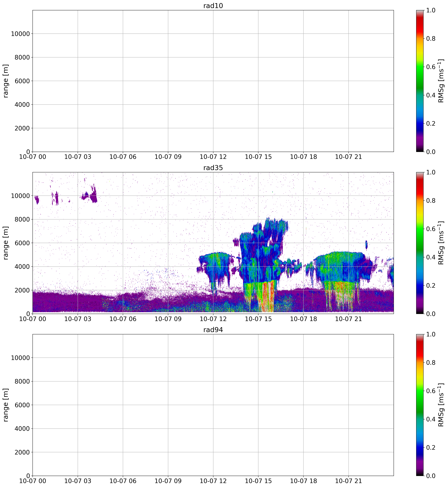Screen dimensions: 448x487
Task: Click the 10000 y-axis tick of rad94
Action: [20, 358]
